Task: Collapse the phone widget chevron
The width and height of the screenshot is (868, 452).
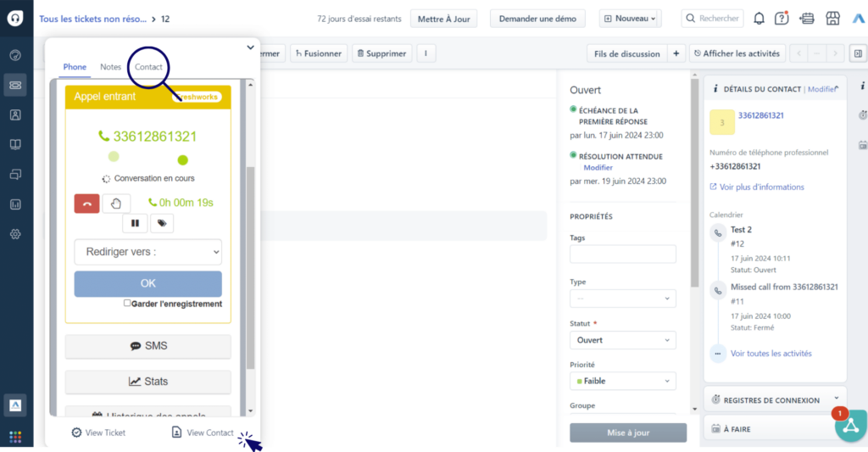Action: pyautogui.click(x=250, y=47)
